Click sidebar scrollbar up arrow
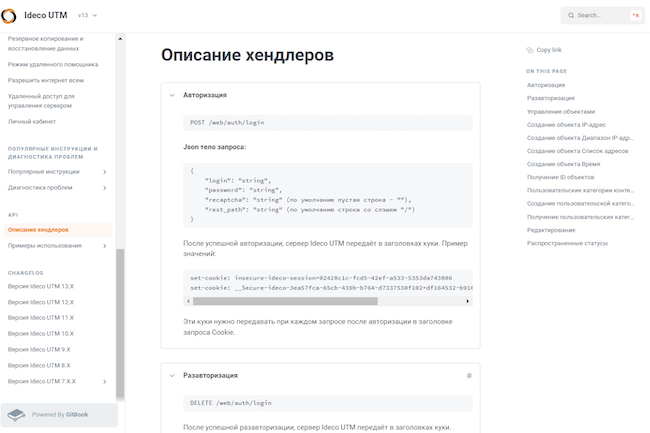650x433 pixels. coord(120,39)
